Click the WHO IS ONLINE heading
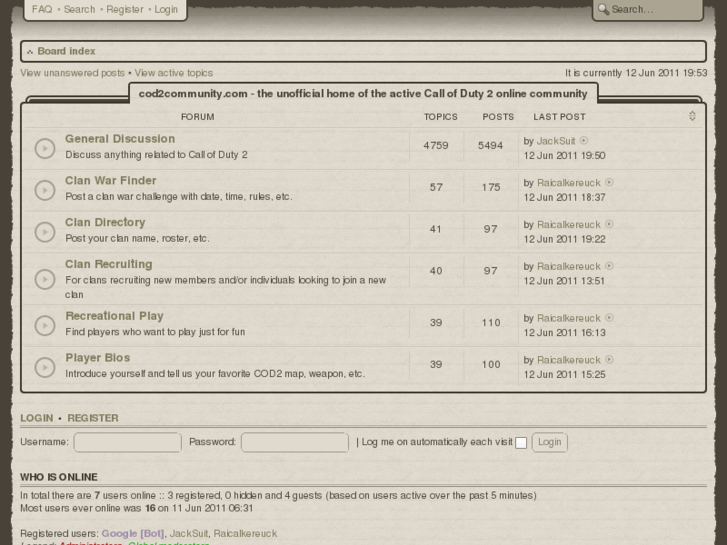This screenshot has height=545, width=727. [x=59, y=477]
